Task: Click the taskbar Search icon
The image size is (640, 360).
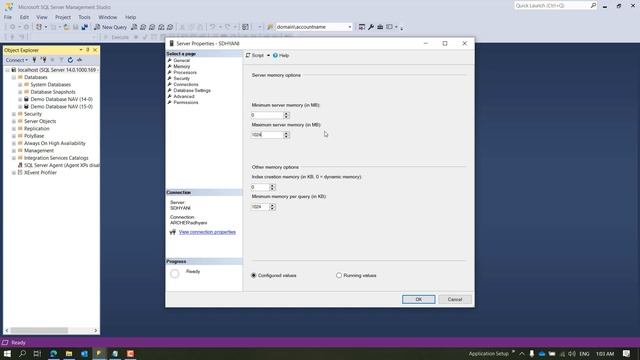Action: pyautogui.click(x=22, y=353)
